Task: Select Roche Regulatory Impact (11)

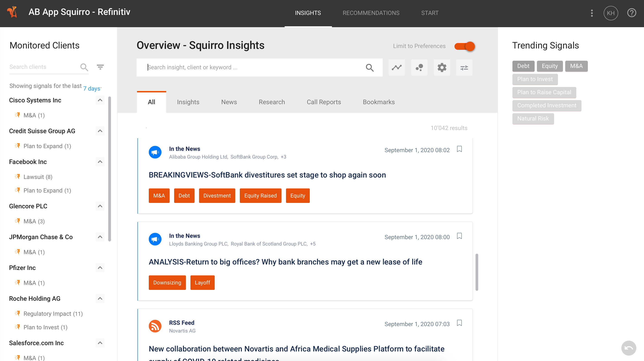Action: coord(53,314)
